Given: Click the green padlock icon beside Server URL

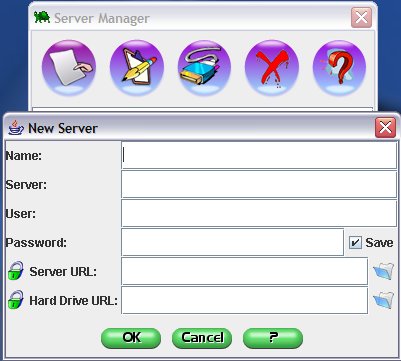Looking at the screenshot, I should (x=16, y=270).
